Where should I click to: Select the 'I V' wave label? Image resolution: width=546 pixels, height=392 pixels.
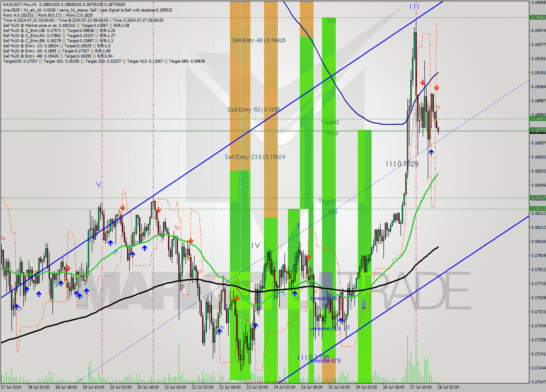tap(256, 245)
